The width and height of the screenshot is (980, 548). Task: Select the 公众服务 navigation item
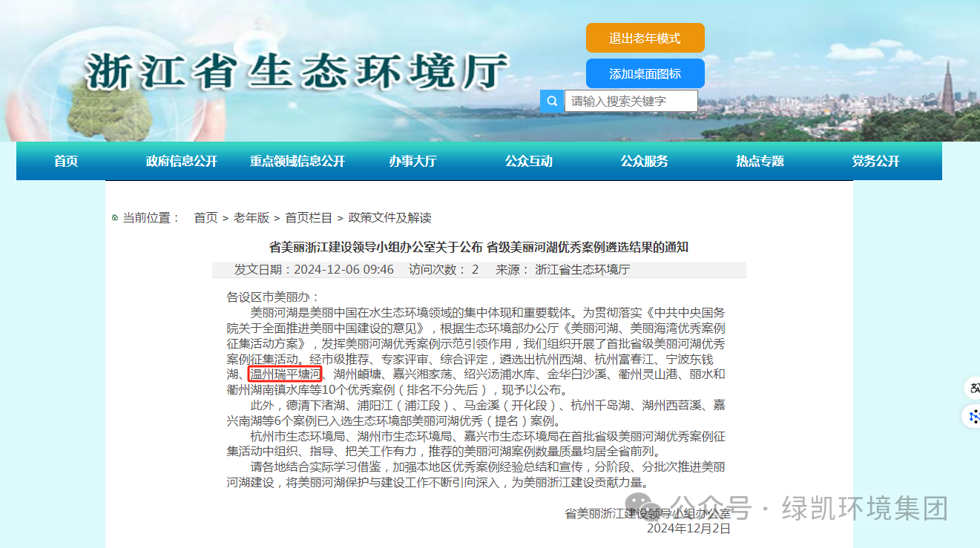point(645,161)
